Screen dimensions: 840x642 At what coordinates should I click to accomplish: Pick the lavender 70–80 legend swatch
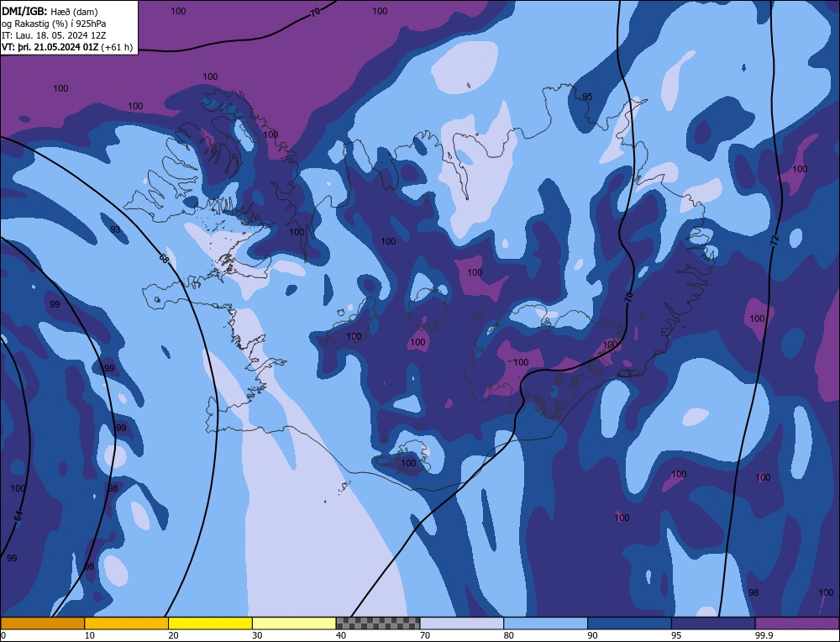(x=462, y=624)
